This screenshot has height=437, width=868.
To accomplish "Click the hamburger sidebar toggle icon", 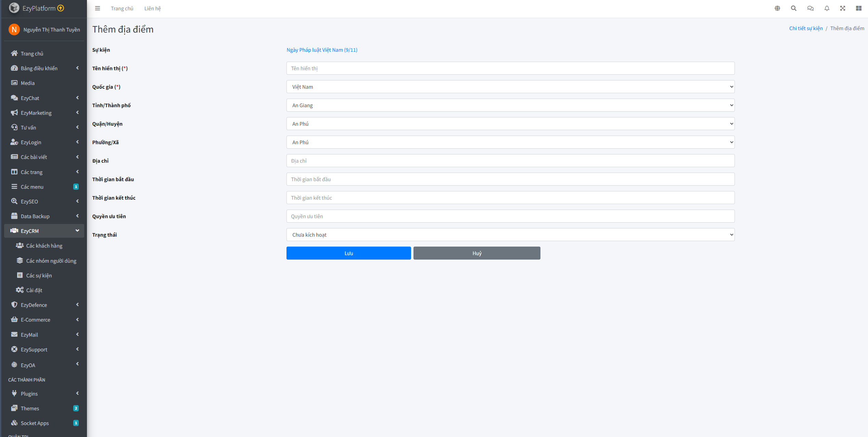I will [x=98, y=8].
